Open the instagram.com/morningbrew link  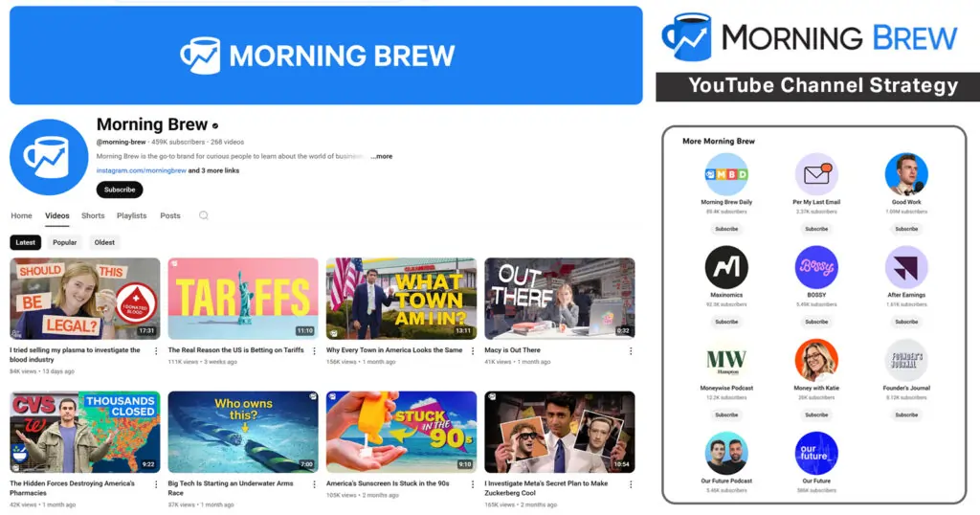click(141, 170)
